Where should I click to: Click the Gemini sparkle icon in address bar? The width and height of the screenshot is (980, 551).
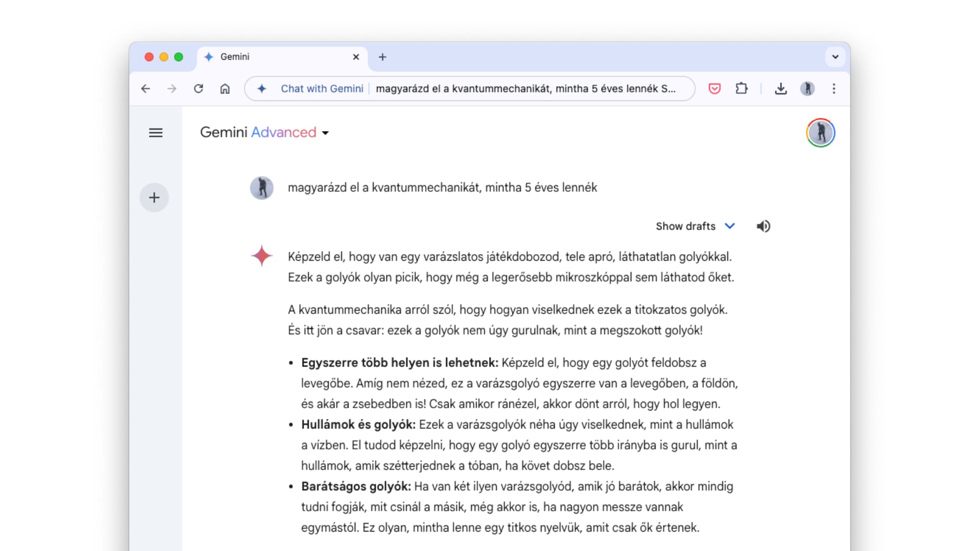pyautogui.click(x=262, y=89)
